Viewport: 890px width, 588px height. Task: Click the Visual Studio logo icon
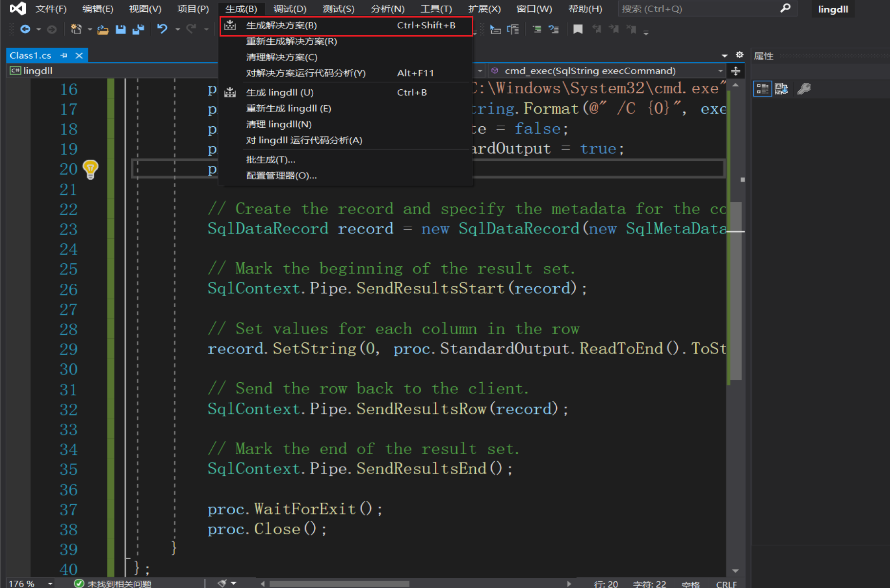[18, 8]
